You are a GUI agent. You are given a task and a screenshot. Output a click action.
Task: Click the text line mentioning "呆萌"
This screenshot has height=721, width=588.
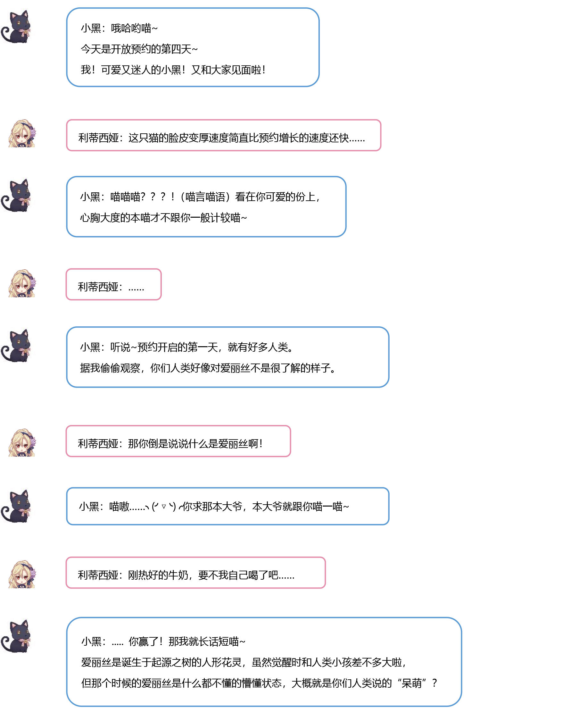click(x=259, y=683)
